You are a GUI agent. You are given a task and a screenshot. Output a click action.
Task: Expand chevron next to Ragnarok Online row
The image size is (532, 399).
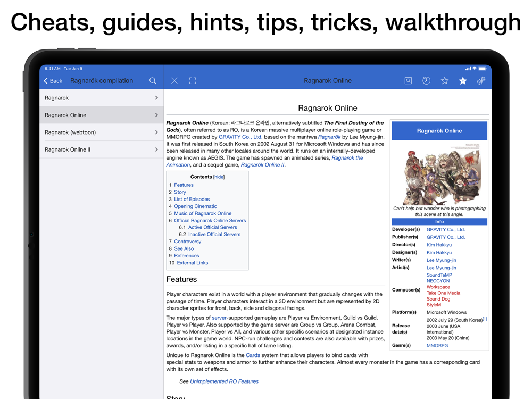point(156,115)
